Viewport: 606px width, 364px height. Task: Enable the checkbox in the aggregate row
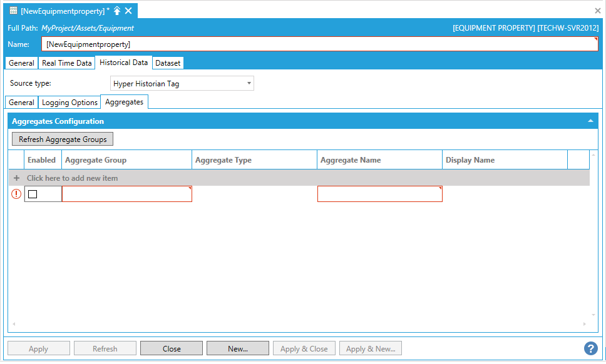tap(33, 195)
